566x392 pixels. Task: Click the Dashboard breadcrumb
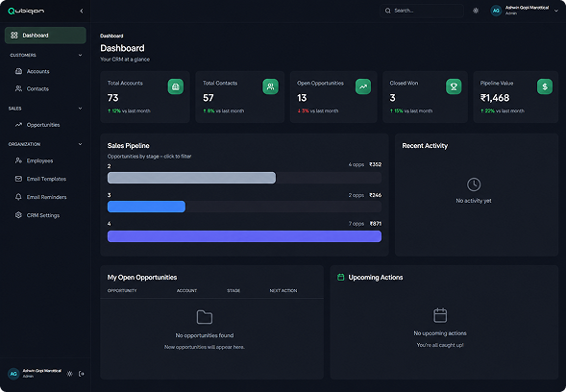click(x=111, y=36)
